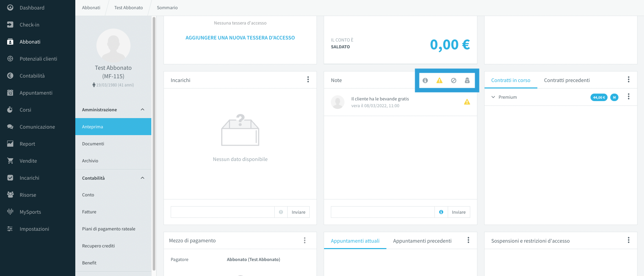
Task: Open Check-in from the sidebar
Action: tap(29, 25)
